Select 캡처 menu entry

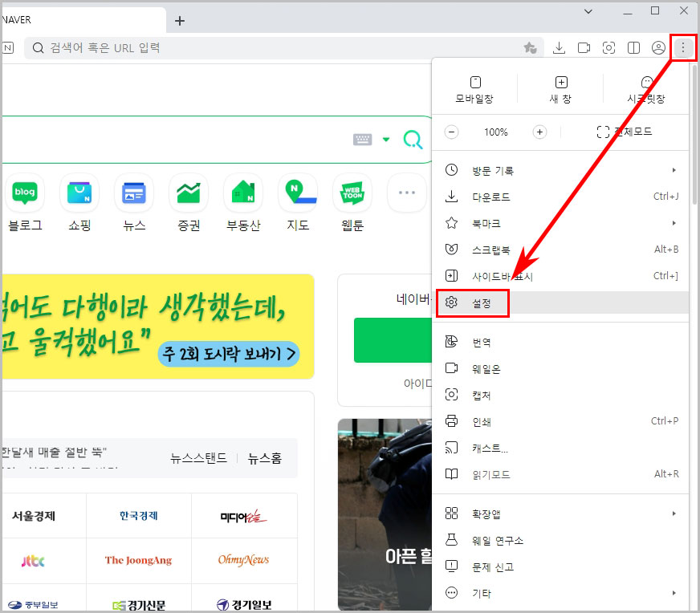[560, 395]
